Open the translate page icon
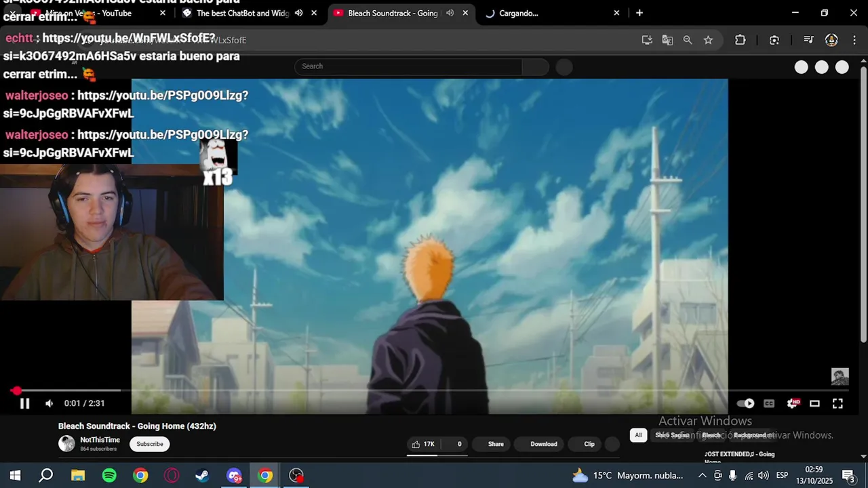 pyautogui.click(x=667, y=40)
